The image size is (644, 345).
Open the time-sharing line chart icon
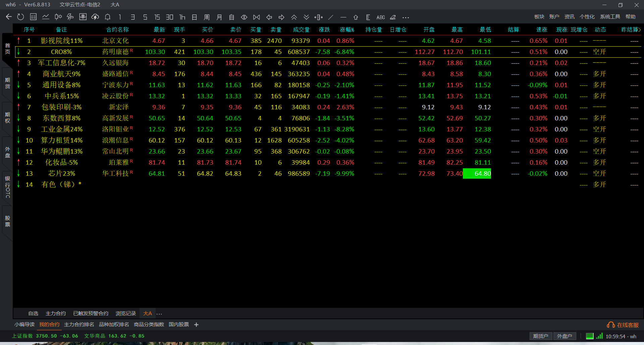(x=46, y=17)
